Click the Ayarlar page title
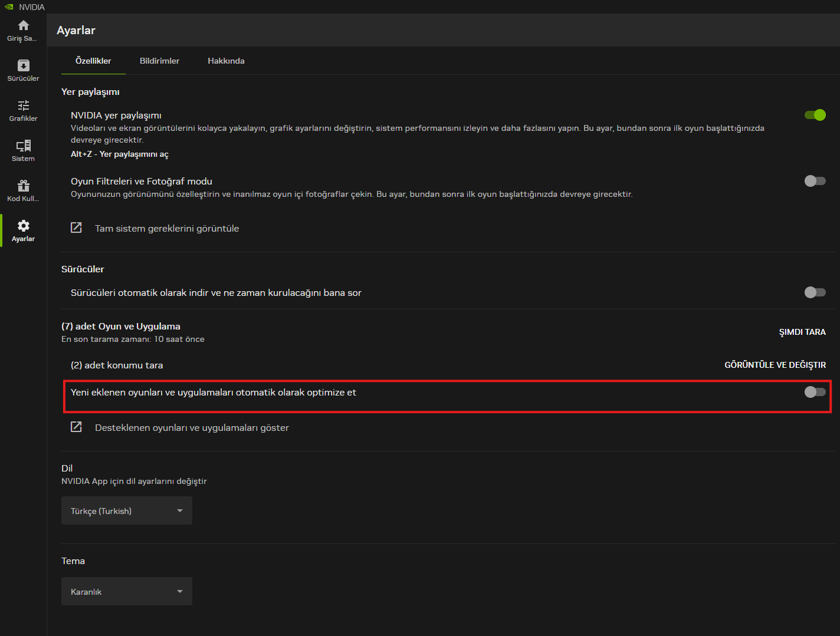 pyautogui.click(x=76, y=30)
